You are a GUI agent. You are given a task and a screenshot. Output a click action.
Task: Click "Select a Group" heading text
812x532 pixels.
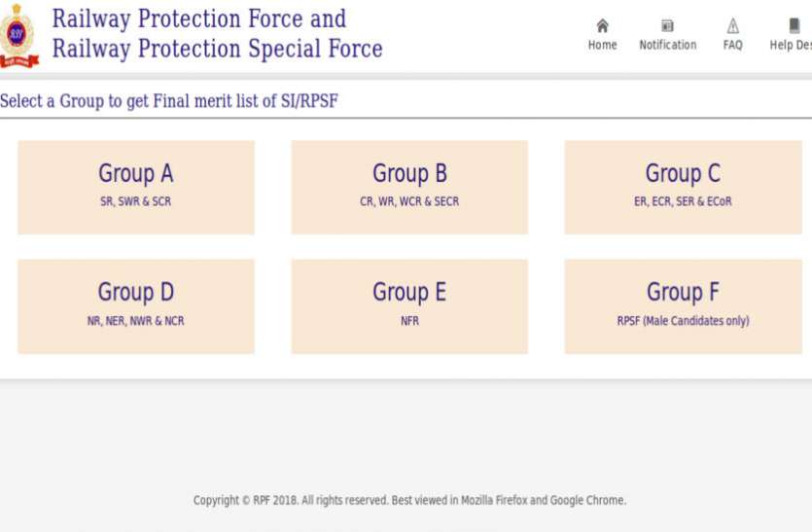coord(169,101)
